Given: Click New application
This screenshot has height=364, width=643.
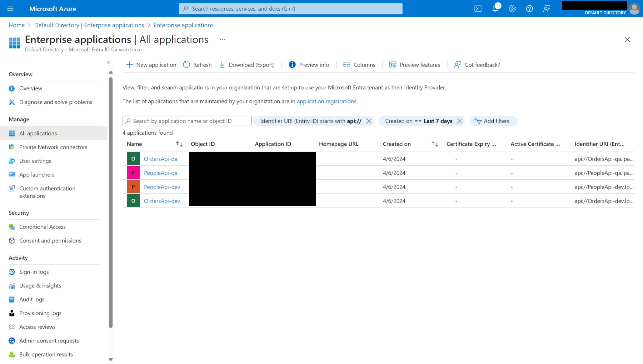Looking at the screenshot, I should (x=151, y=65).
